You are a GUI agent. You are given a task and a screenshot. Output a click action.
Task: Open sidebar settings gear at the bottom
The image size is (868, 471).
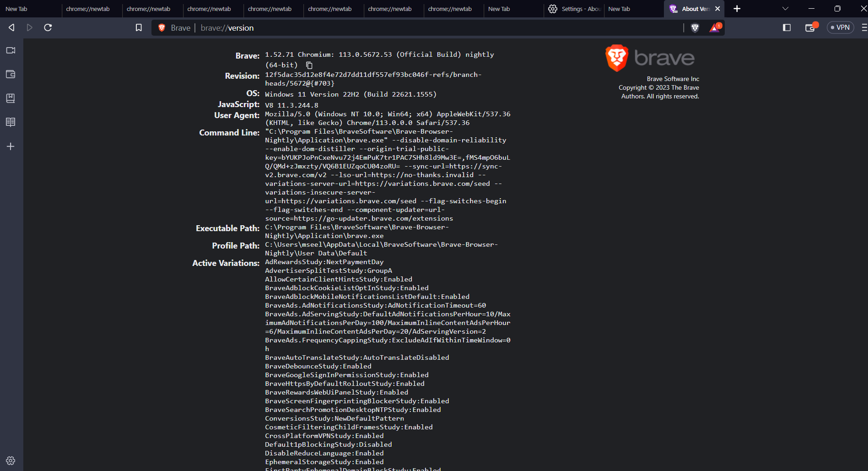11,460
